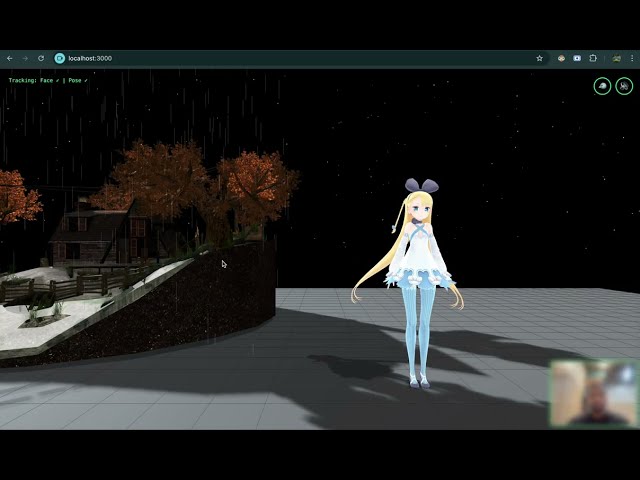Click the second green circular button at the top right of the scene
The image size is (640, 480).
pyautogui.click(x=624, y=86)
